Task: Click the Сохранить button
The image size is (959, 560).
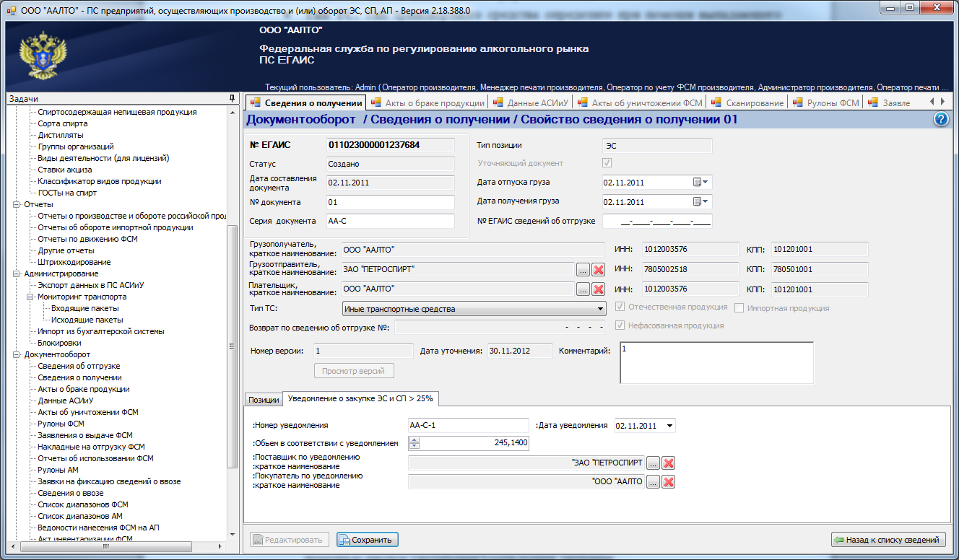Action: click(x=367, y=540)
